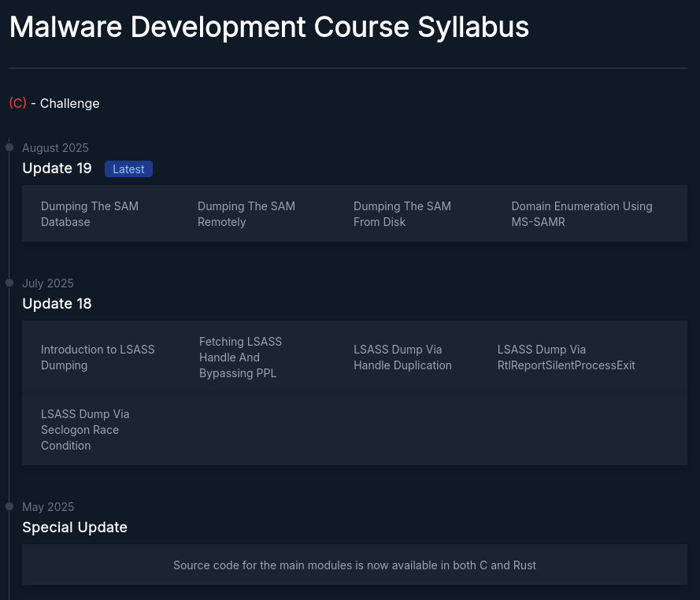Open Dumping The SAM Remotely module
The width and height of the screenshot is (700, 600).
[246, 214]
